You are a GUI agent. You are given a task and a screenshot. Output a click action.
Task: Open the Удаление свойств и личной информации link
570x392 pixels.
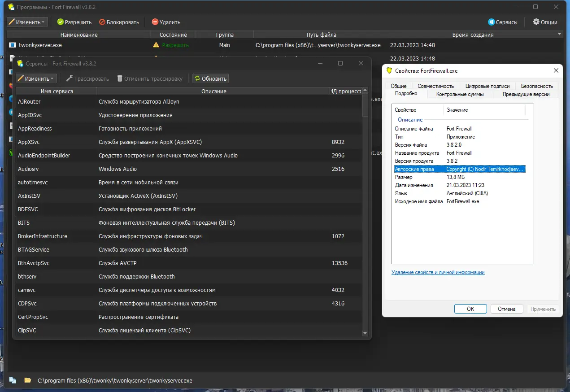click(438, 272)
